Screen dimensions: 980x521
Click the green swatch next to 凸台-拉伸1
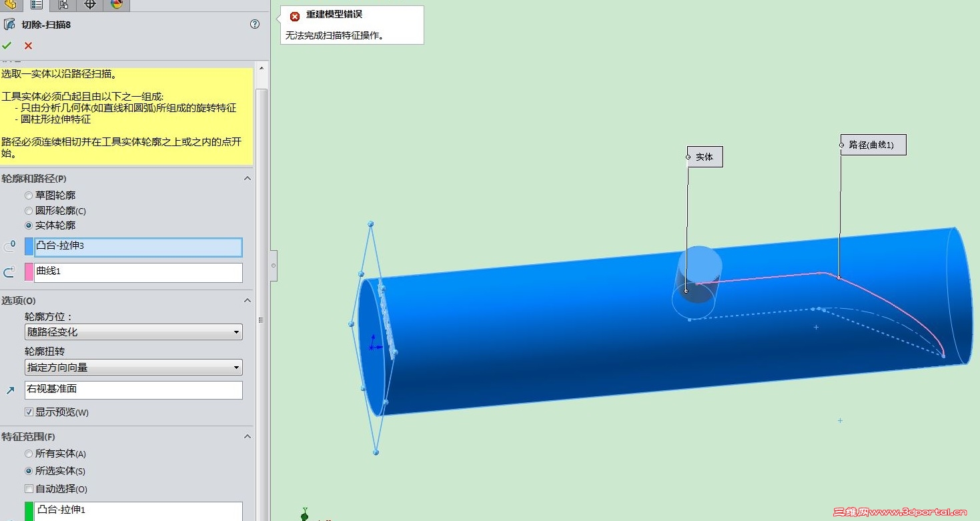pyautogui.click(x=29, y=511)
